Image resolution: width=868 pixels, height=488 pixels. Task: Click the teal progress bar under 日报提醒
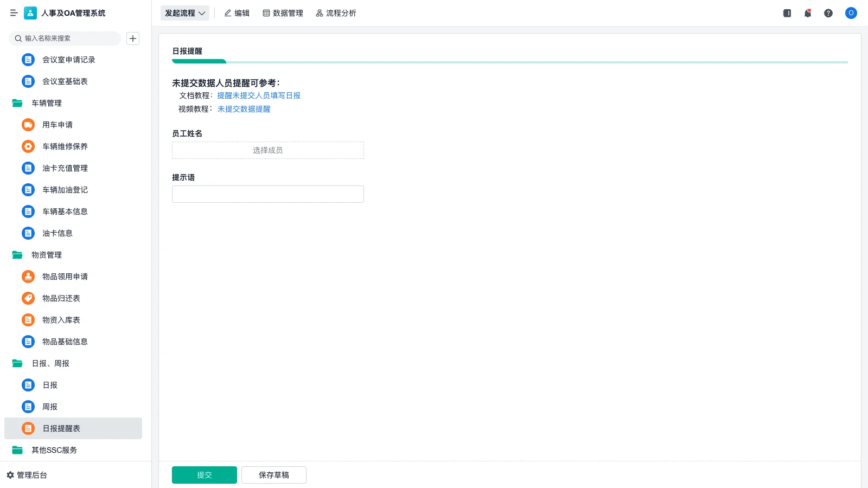pyautogui.click(x=199, y=62)
